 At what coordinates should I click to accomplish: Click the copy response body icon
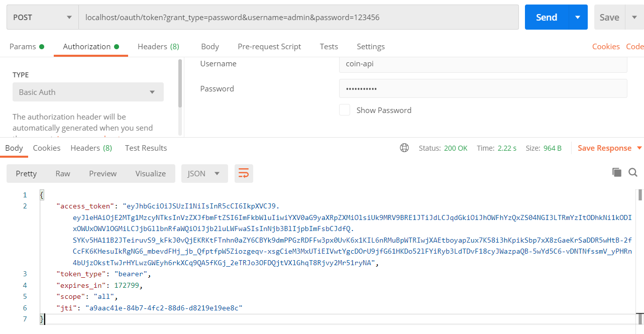tap(617, 172)
